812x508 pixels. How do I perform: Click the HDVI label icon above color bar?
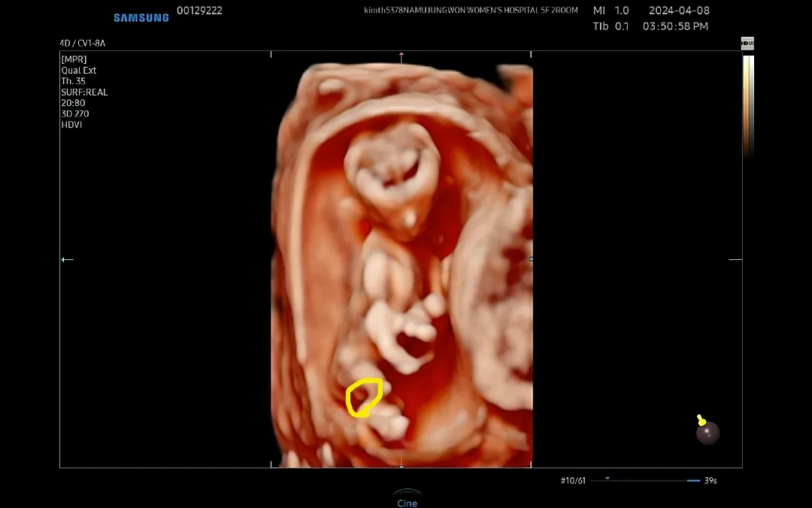click(x=747, y=44)
